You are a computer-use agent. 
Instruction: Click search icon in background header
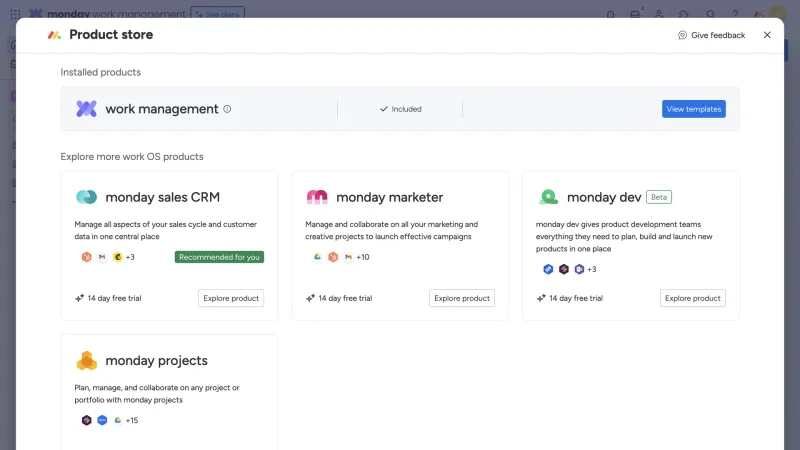710,14
